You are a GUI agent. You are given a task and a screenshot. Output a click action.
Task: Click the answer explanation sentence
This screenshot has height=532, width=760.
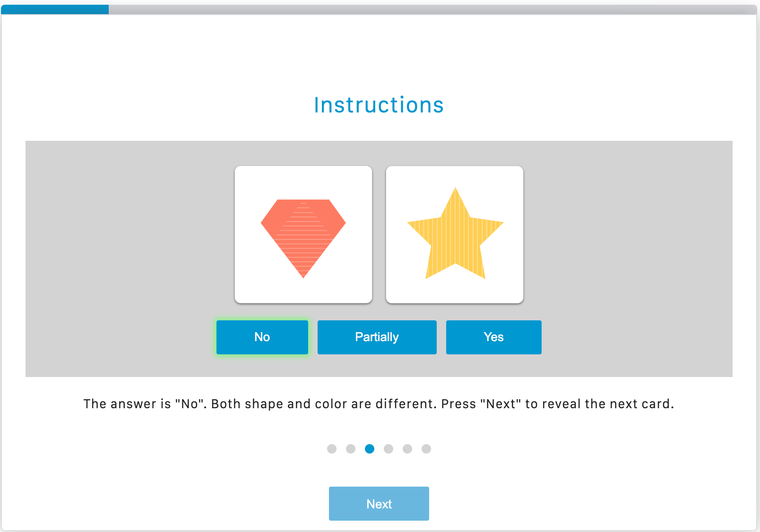pyautogui.click(x=379, y=404)
